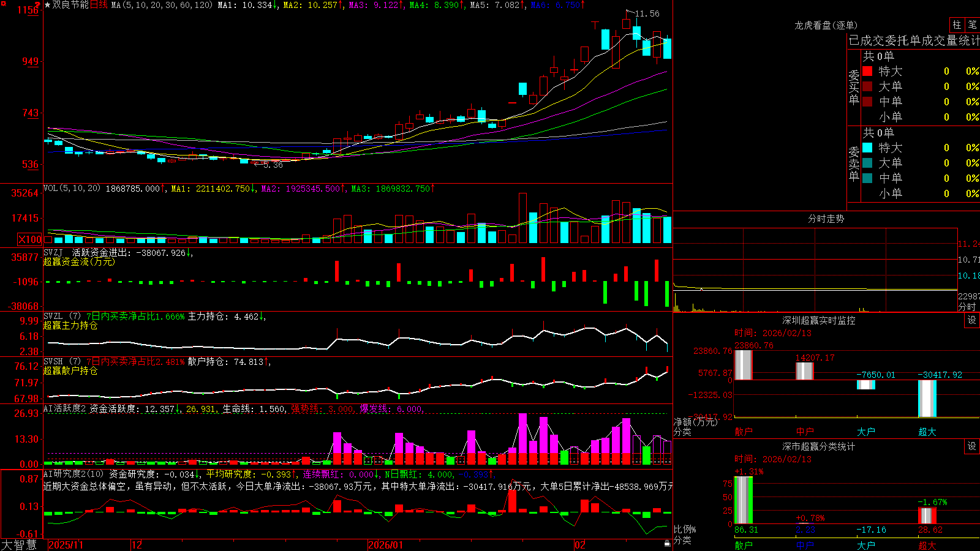Click 散户 category label in 深市超赢分类统计
This screenshot has height=551, width=980.
point(743,545)
